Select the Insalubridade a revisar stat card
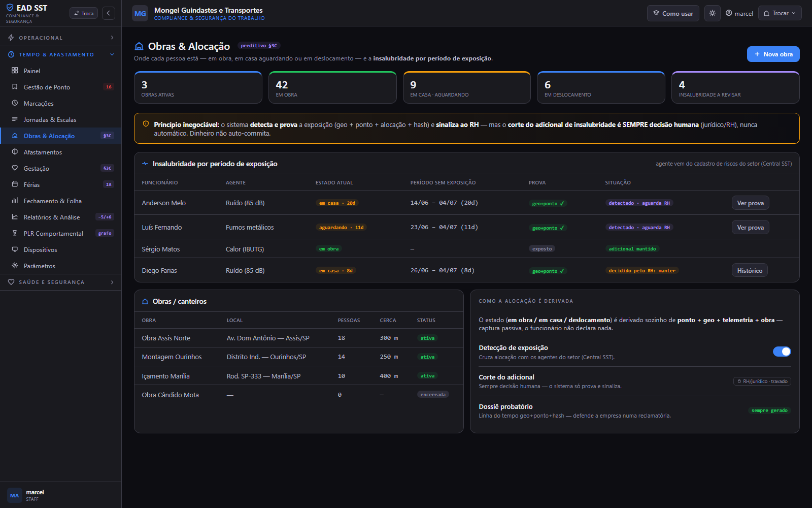Screen dimensions: 812x508 coord(735,87)
